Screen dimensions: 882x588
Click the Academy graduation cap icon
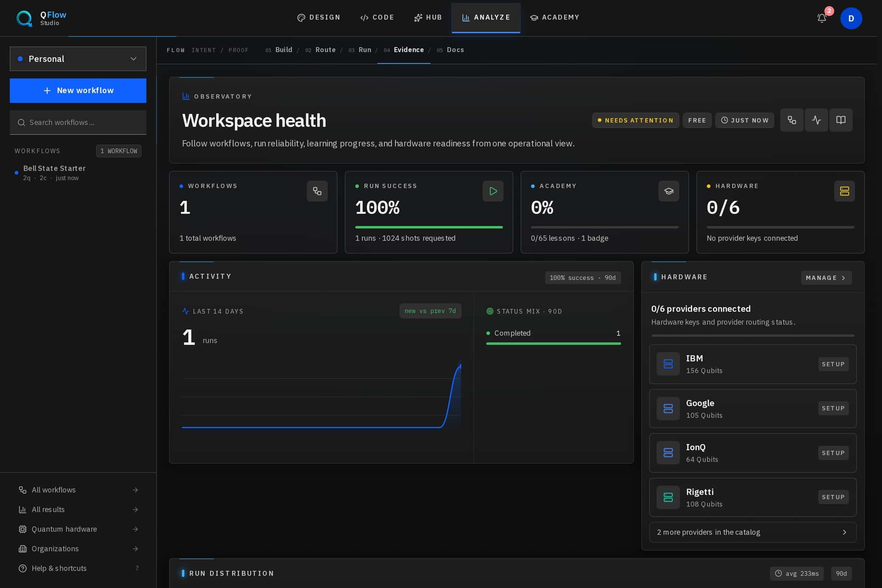click(668, 191)
